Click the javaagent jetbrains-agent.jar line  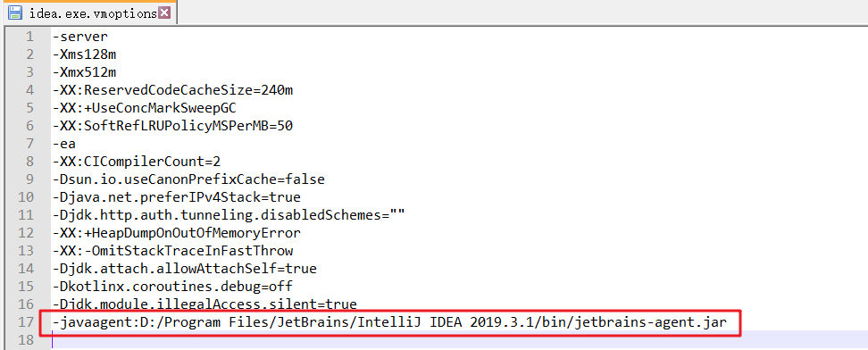tap(389, 321)
